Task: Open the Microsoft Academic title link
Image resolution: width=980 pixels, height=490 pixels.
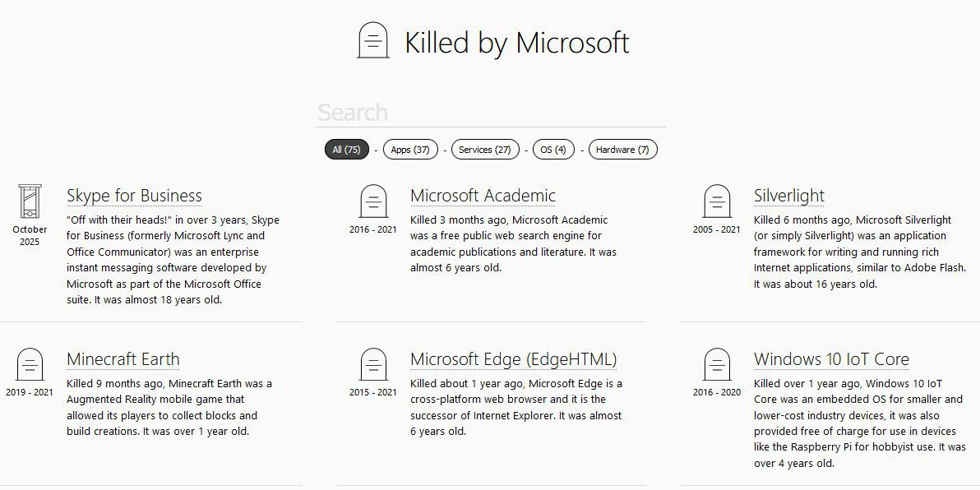Action: (x=483, y=196)
